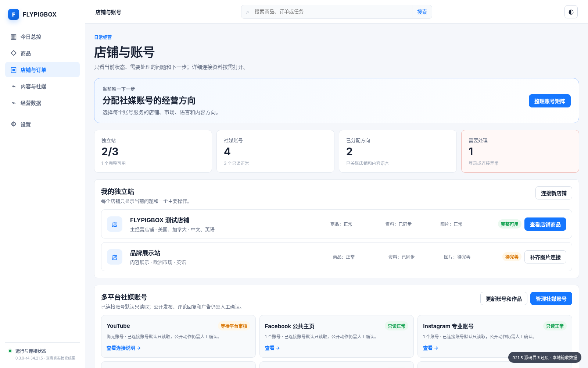Toggle the dark mode theme button

571,12
